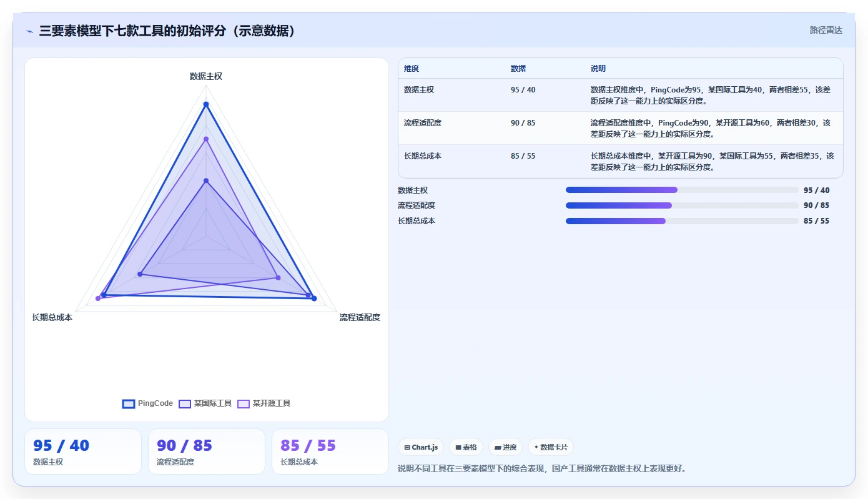This screenshot has height=499, width=868.
Task: Click the PingCode legend color box
Action: 129,403
